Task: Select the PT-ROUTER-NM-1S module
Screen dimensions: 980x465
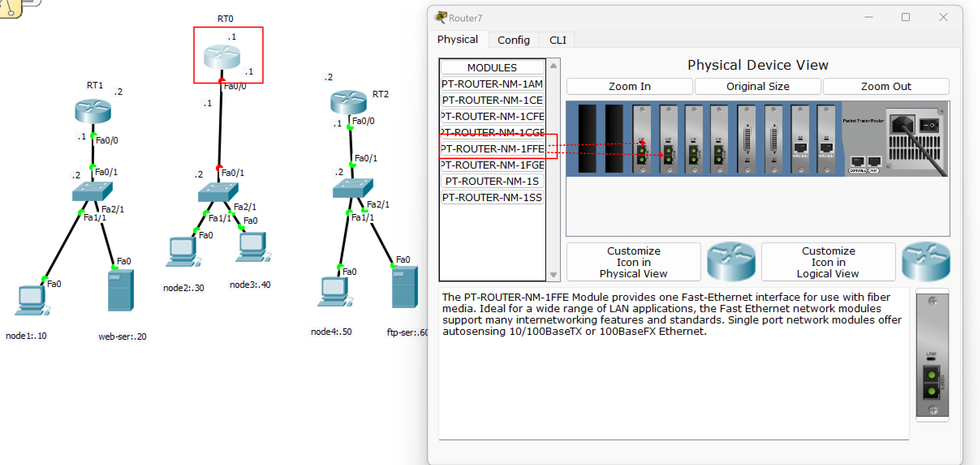Action: [x=492, y=181]
